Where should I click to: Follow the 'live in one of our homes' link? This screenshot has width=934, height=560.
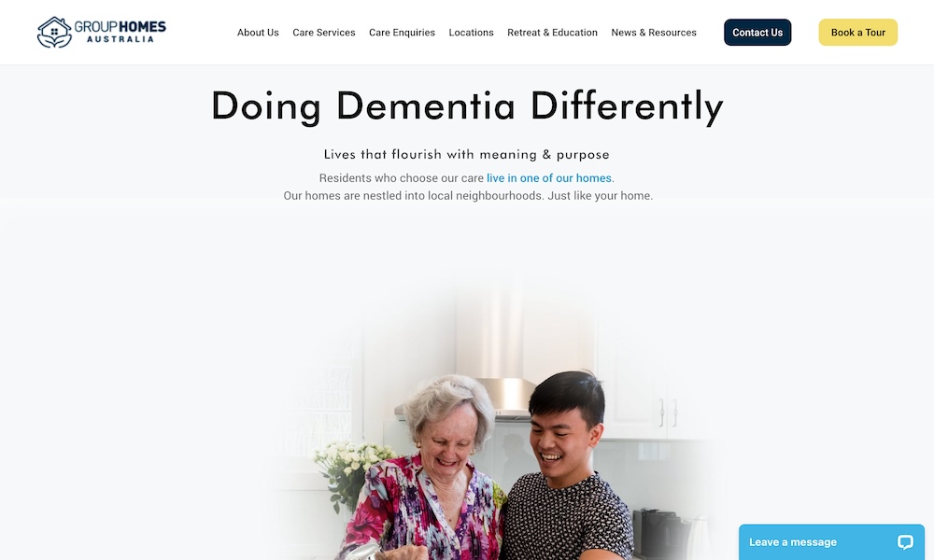click(548, 178)
